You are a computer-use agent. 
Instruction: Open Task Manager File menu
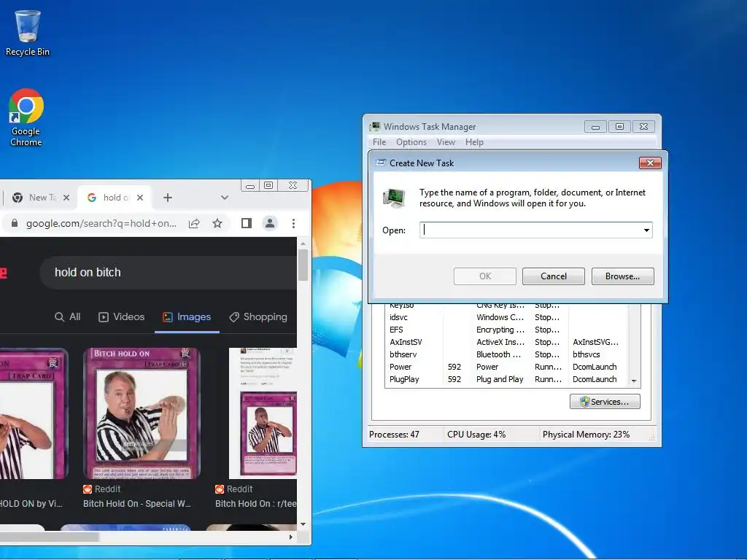pyautogui.click(x=379, y=142)
